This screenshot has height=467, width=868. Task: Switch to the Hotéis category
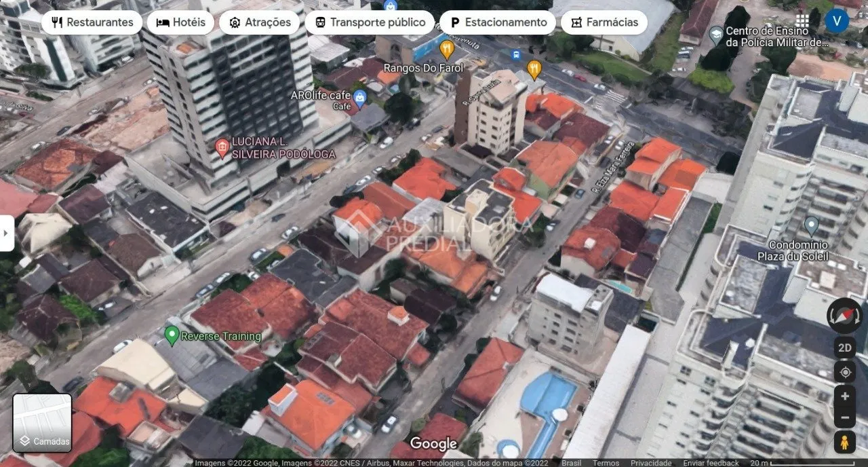[180, 22]
